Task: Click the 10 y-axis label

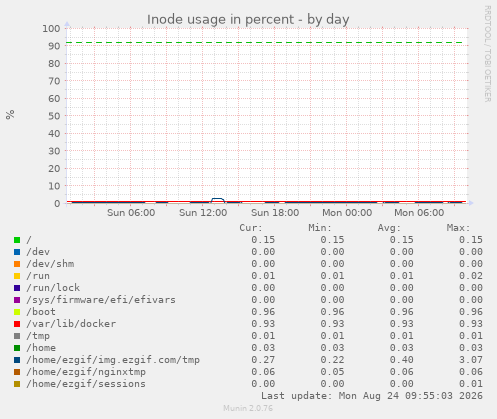Action: coord(54,186)
